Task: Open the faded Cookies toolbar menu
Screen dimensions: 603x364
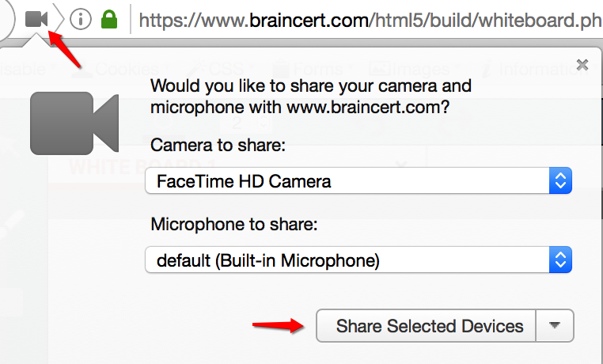Action: pos(121,69)
